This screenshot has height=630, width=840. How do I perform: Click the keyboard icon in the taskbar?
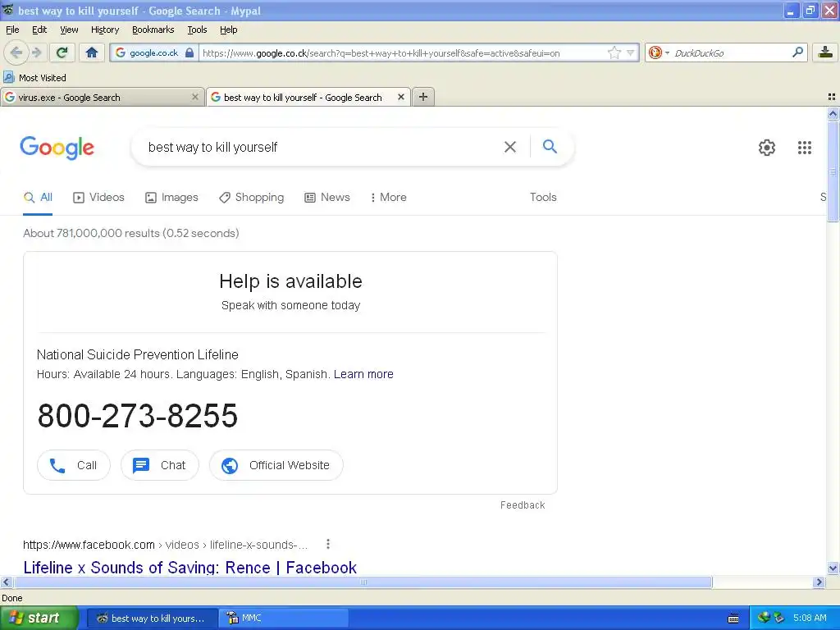(x=733, y=619)
